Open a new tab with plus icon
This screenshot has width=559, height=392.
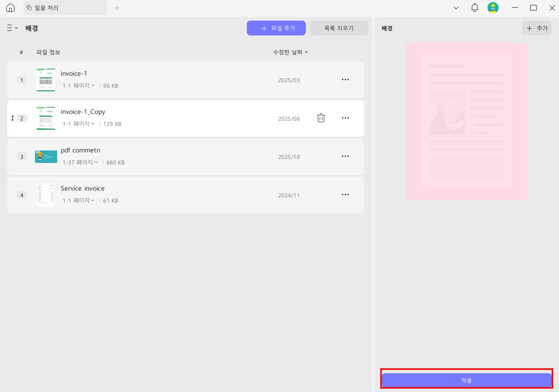[117, 8]
